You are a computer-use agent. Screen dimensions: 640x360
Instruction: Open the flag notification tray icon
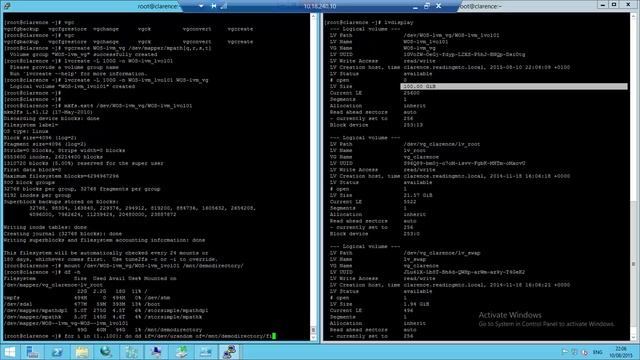565,352
